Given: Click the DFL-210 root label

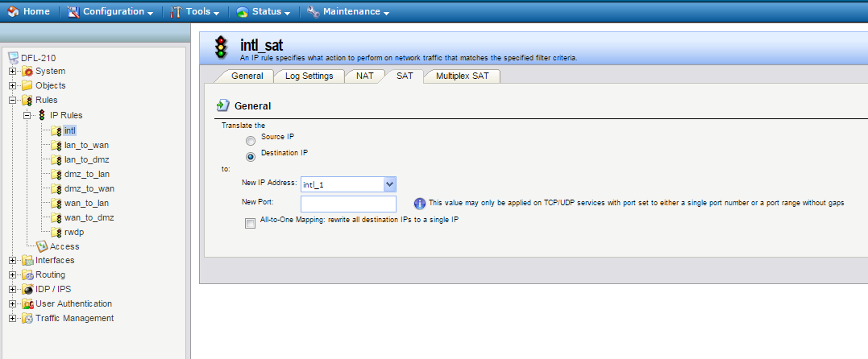Looking at the screenshot, I should (38, 57).
